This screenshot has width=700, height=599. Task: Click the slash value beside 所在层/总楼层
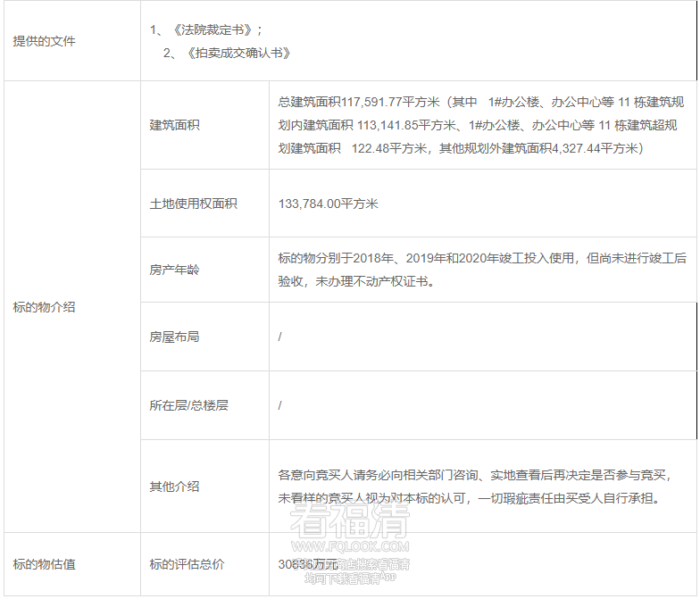coord(280,404)
